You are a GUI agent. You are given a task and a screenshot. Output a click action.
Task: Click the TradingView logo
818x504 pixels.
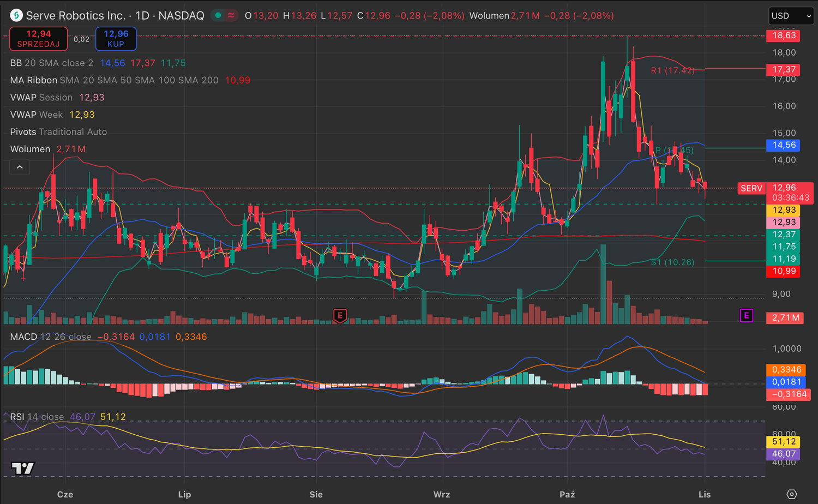pos(23,468)
